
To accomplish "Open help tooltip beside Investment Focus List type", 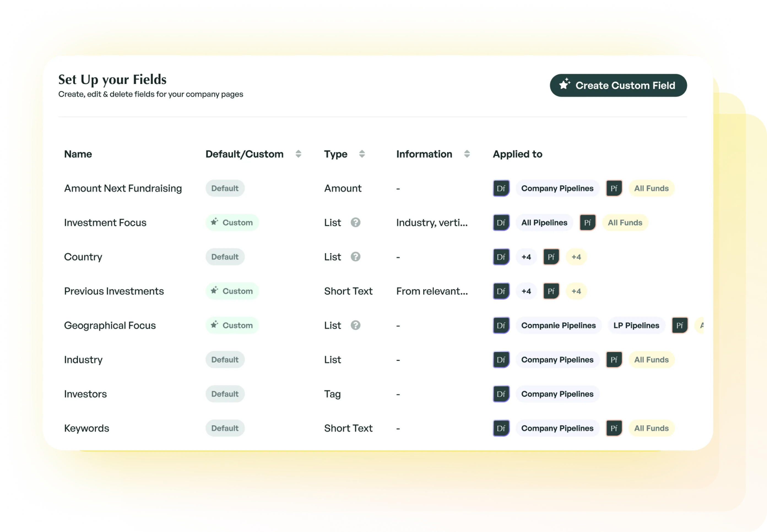I will (x=355, y=222).
